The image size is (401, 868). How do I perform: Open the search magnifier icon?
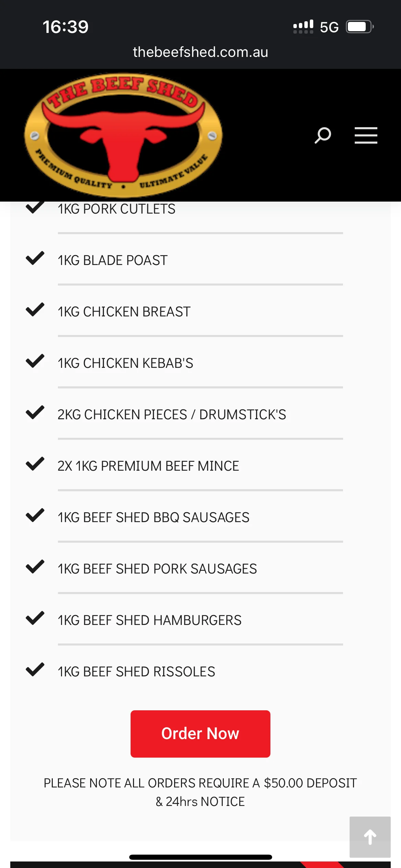click(x=323, y=135)
